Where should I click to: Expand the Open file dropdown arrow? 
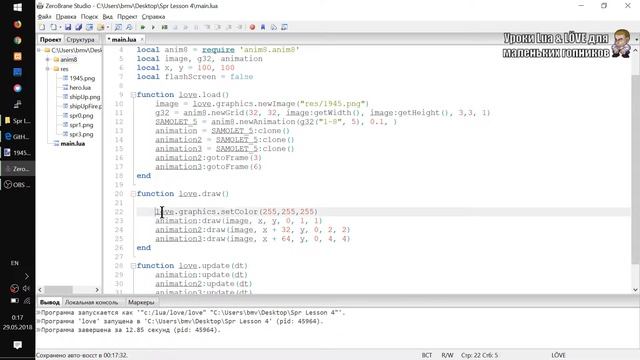pyautogui.click(x=60, y=27)
